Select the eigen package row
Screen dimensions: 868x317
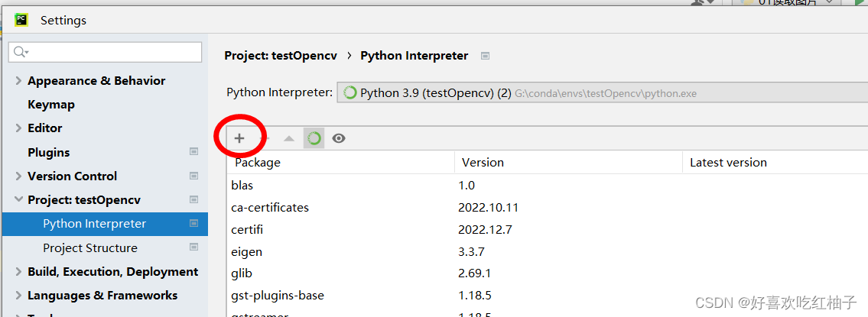click(x=547, y=252)
